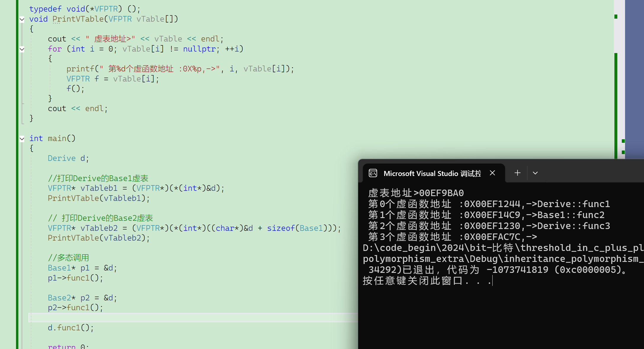The height and width of the screenshot is (349, 644).
Task: Collapse the for loop code block
Action: coord(22,49)
